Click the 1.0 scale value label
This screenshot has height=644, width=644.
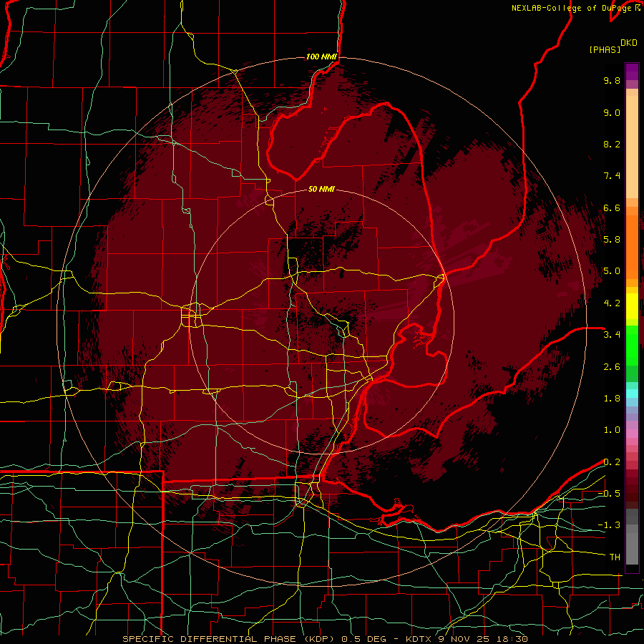click(612, 430)
